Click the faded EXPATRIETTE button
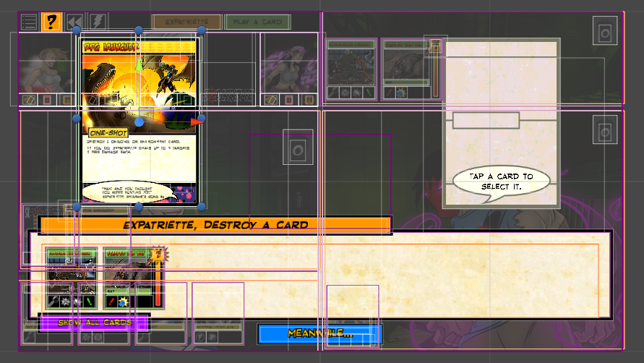Screen dimensions: 644x363 pyautogui.click(x=187, y=22)
